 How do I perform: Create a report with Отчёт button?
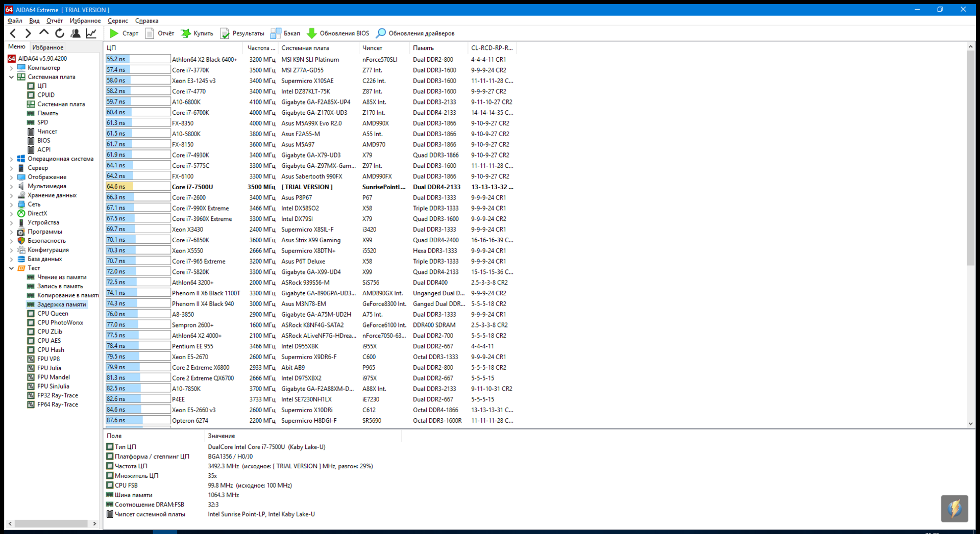[160, 33]
